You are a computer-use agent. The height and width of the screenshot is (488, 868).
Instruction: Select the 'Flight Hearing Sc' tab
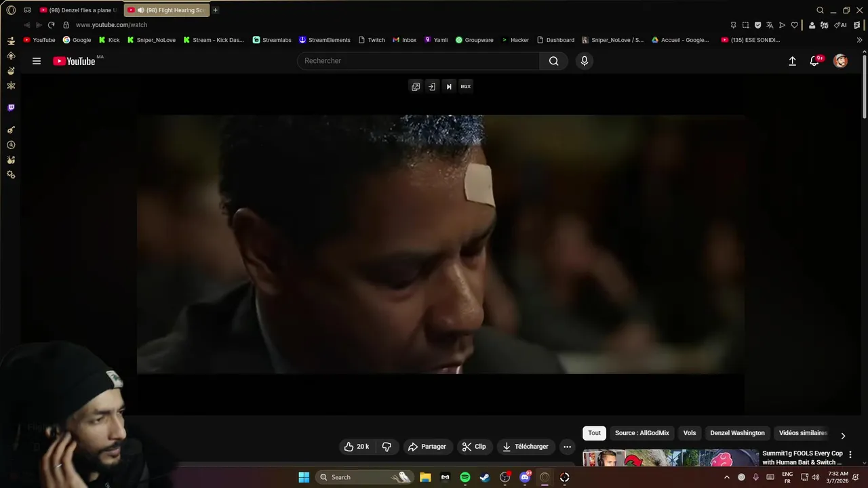click(166, 10)
